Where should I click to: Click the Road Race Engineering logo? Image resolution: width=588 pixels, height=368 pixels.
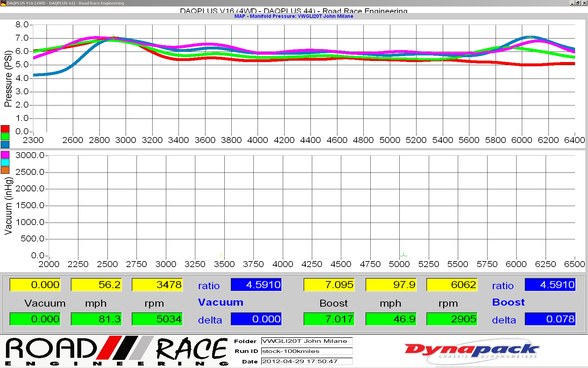pos(117,351)
